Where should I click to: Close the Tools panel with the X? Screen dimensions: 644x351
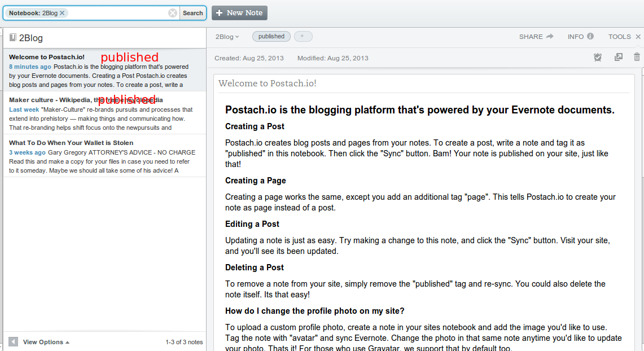pos(638,37)
